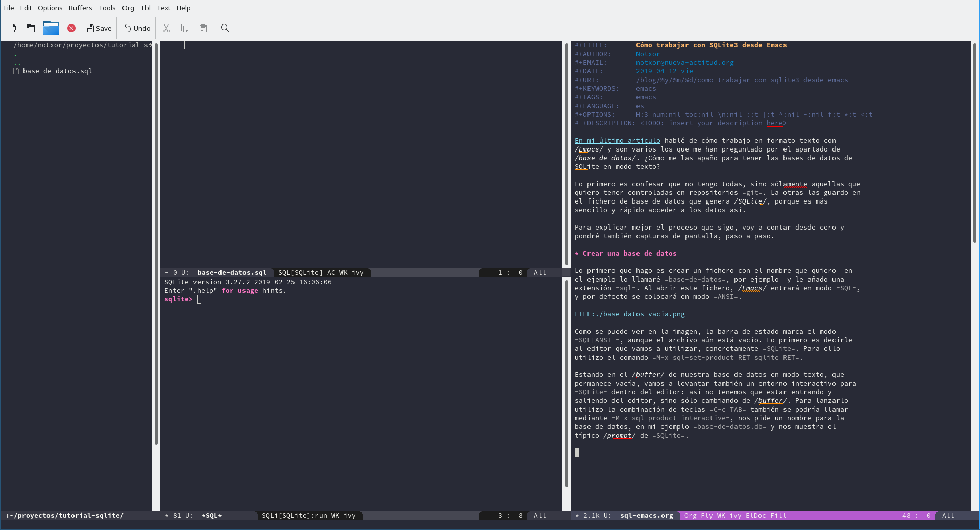The image size is (980, 530).
Task: Click the #+URI blog path value
Action: [742, 80]
